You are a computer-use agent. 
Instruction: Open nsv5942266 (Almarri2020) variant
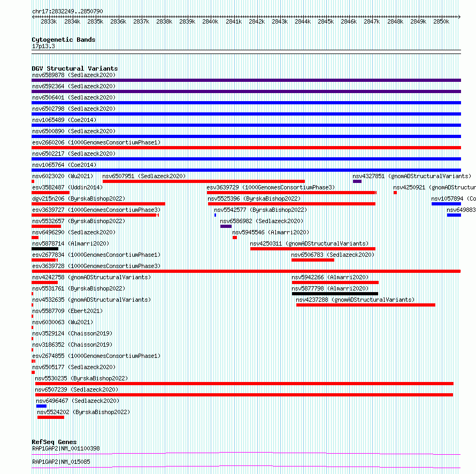click(x=330, y=277)
